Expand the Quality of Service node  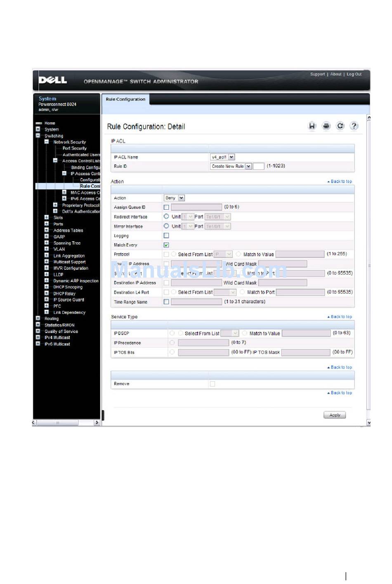click(x=38, y=331)
